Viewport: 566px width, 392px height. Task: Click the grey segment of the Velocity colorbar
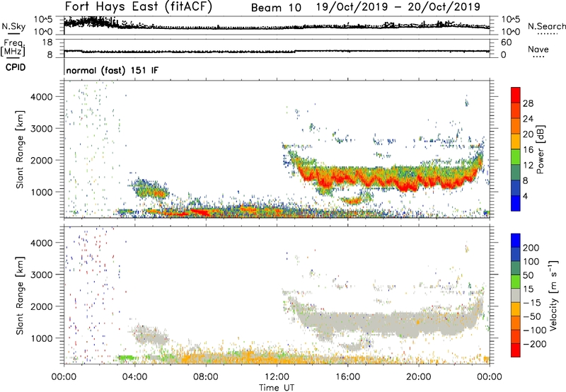coord(516,295)
